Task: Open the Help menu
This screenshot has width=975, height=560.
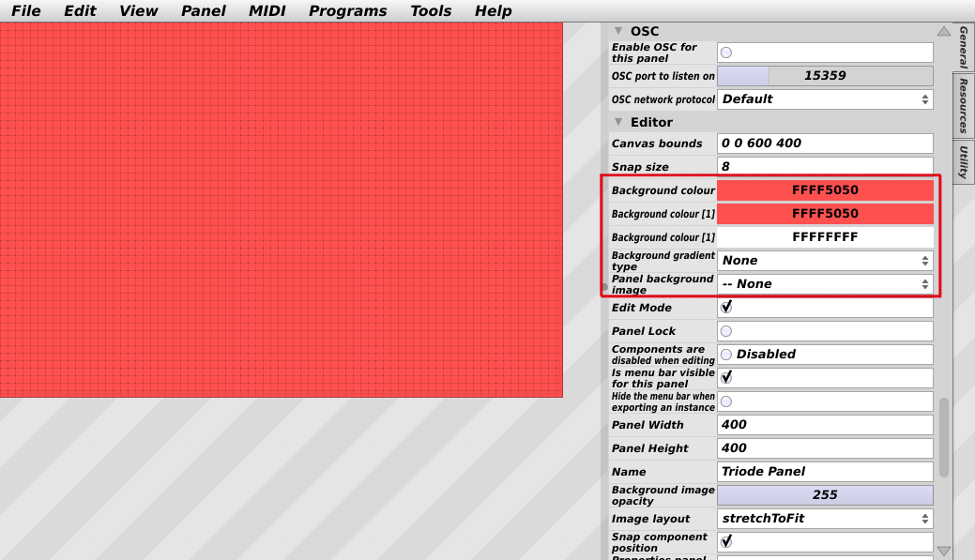Action: [x=493, y=10]
